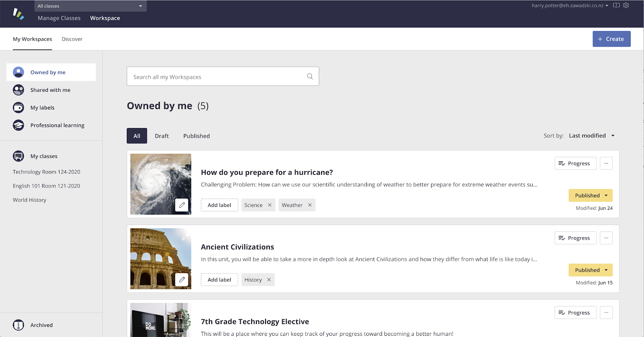The width and height of the screenshot is (644, 337).
Task: Click the Owned by me avatar icon
Action: click(19, 72)
